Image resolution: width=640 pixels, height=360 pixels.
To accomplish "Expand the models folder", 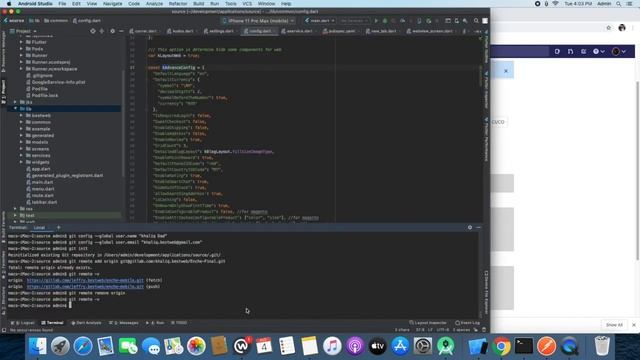I will (21, 142).
